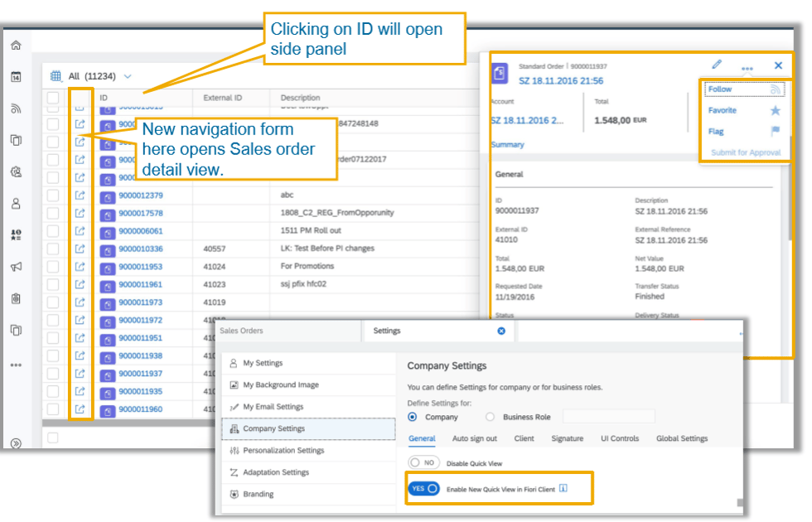Check the box for order 9000010336

pos(53,249)
